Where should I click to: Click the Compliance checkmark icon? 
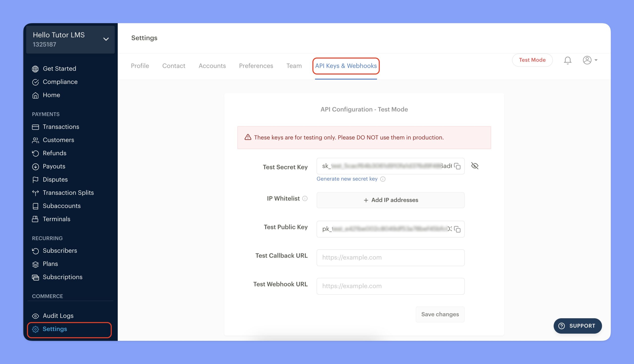(x=35, y=82)
